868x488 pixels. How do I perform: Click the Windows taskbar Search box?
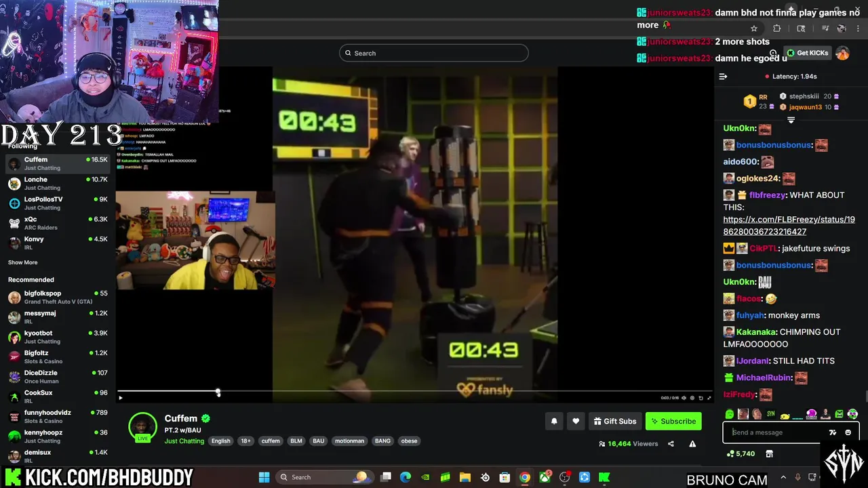point(325,477)
